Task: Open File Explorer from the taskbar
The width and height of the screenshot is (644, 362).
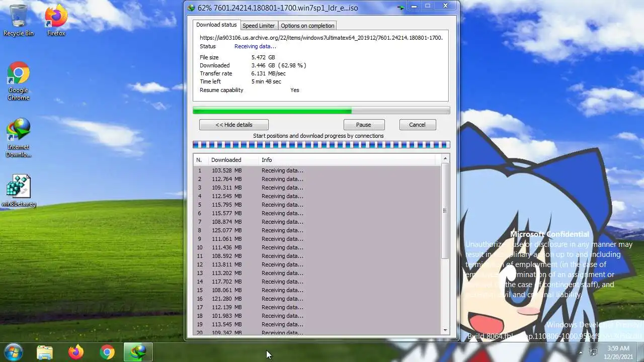Action: [x=45, y=351]
